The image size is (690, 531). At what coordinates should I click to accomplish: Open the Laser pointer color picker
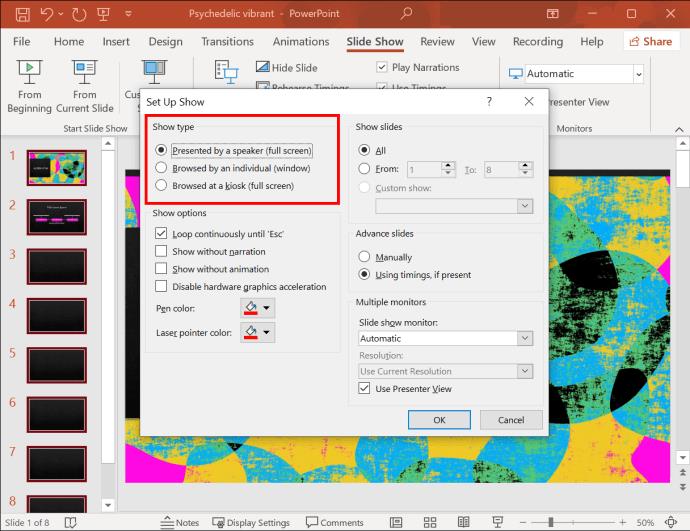click(x=258, y=333)
